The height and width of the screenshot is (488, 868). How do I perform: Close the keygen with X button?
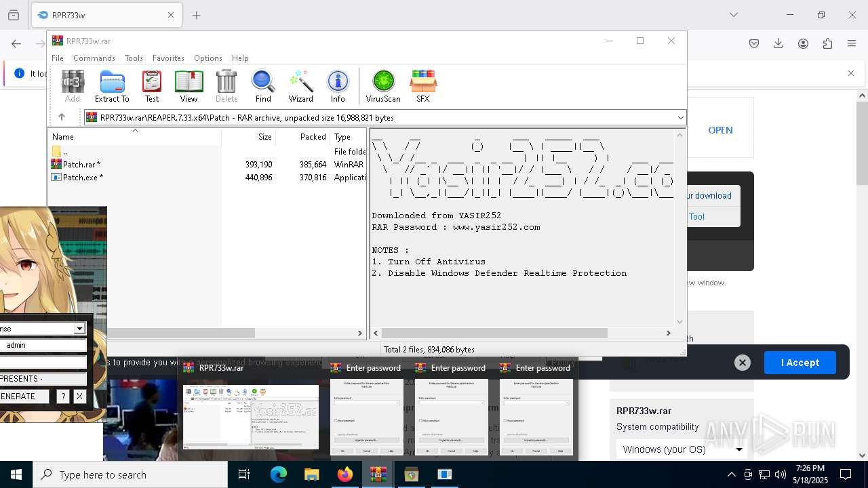coord(79,396)
